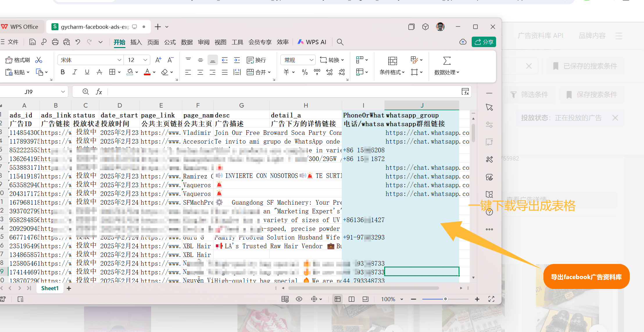This screenshot has height=332, width=644.
Task: Open the 数据 ribbon tab
Action: coord(187,42)
